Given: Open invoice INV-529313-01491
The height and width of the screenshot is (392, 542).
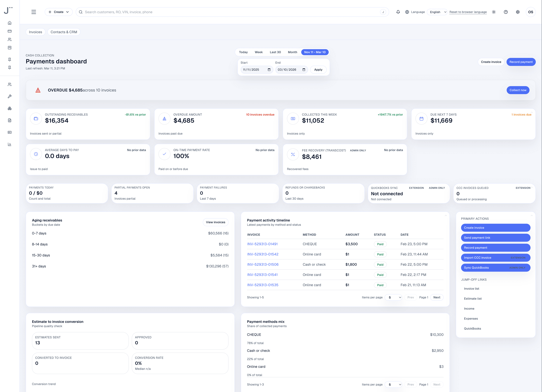Looking at the screenshot, I should 262,244.
